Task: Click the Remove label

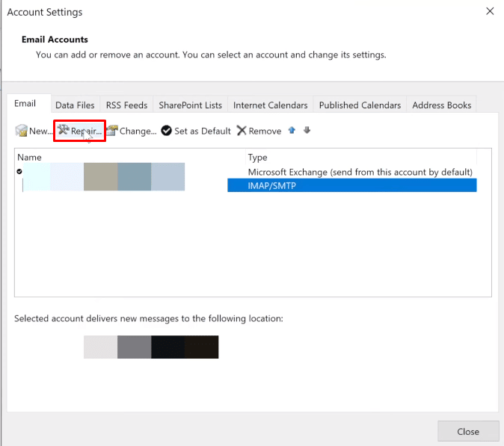Action: pyautogui.click(x=265, y=131)
